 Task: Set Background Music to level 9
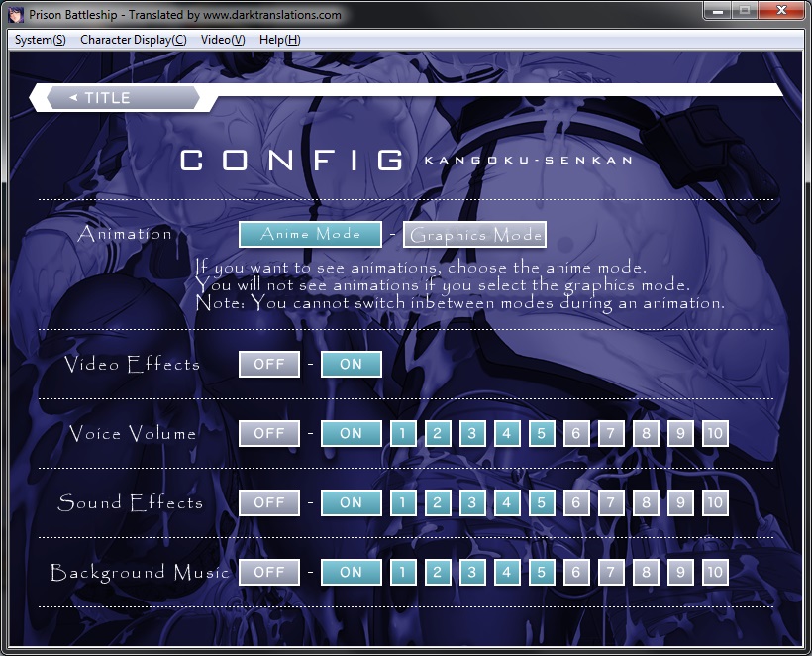pyautogui.click(x=680, y=572)
